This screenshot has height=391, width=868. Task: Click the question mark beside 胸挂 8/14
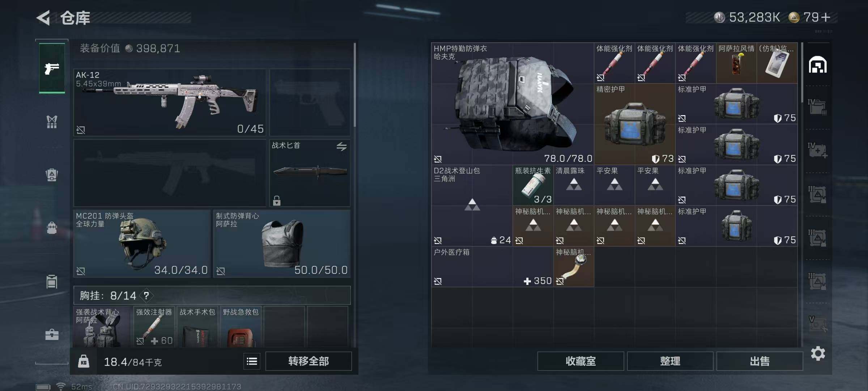click(x=146, y=296)
